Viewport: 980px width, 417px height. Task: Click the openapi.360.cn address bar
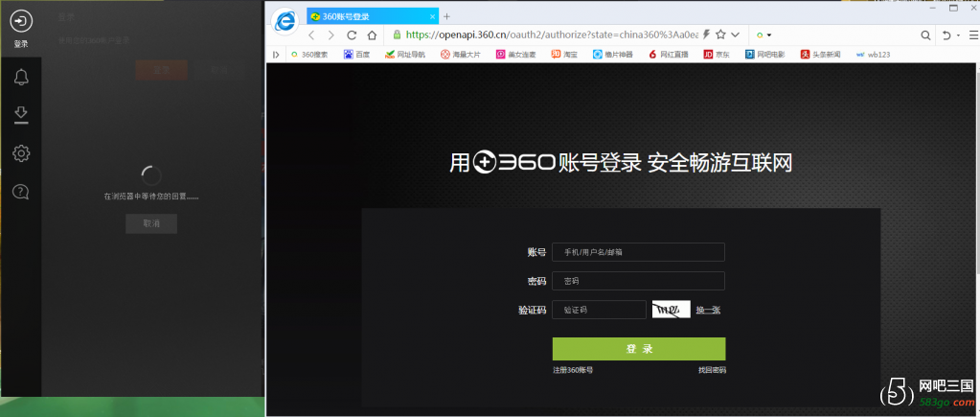click(553, 35)
